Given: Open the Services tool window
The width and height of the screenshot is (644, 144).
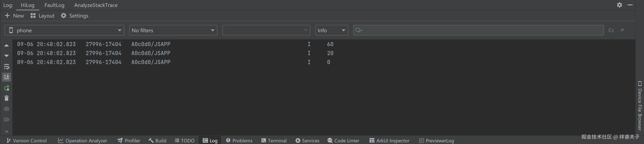Looking at the screenshot, I should (x=307, y=141).
